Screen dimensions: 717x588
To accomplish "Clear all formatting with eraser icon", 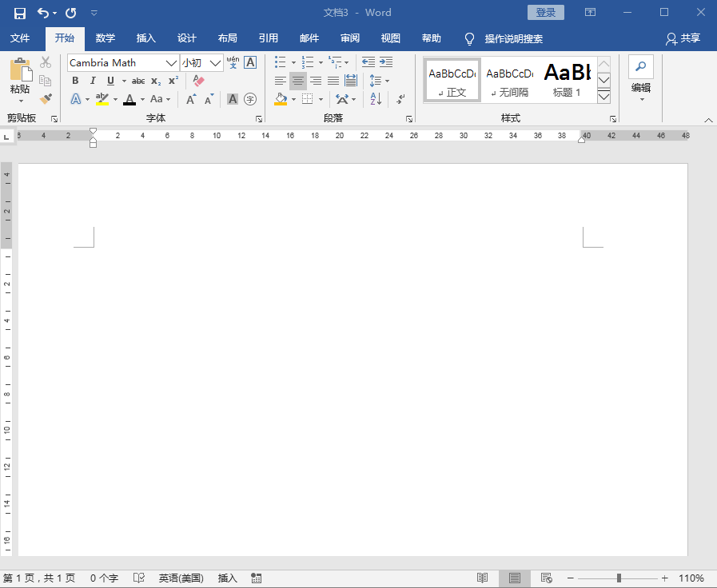I will pyautogui.click(x=198, y=81).
